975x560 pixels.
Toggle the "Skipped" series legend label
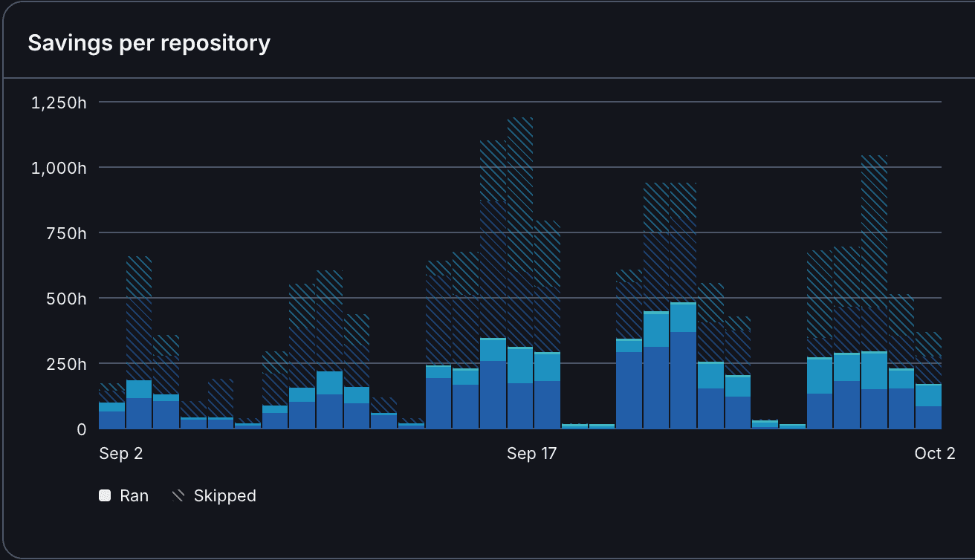click(224, 496)
